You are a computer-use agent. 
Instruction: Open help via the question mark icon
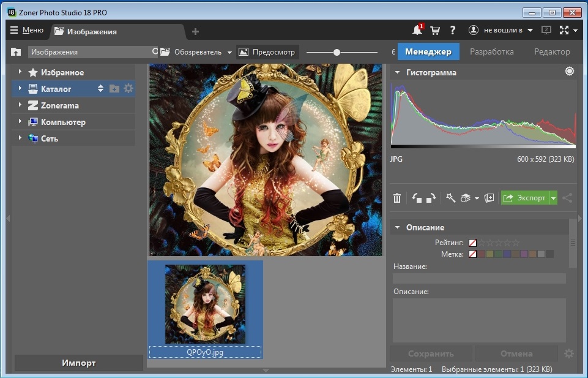coord(453,30)
